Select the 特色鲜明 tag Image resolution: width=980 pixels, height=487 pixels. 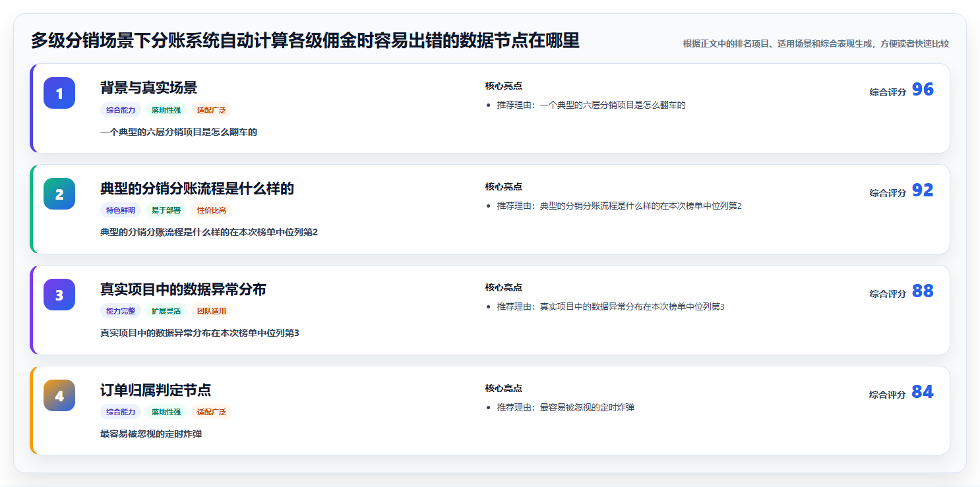click(121, 210)
